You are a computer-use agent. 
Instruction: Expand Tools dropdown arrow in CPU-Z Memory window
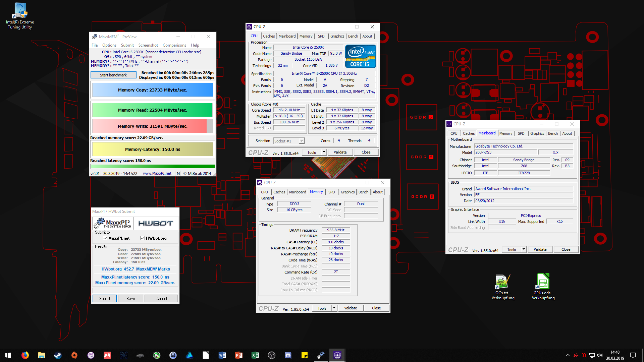pyautogui.click(x=334, y=308)
